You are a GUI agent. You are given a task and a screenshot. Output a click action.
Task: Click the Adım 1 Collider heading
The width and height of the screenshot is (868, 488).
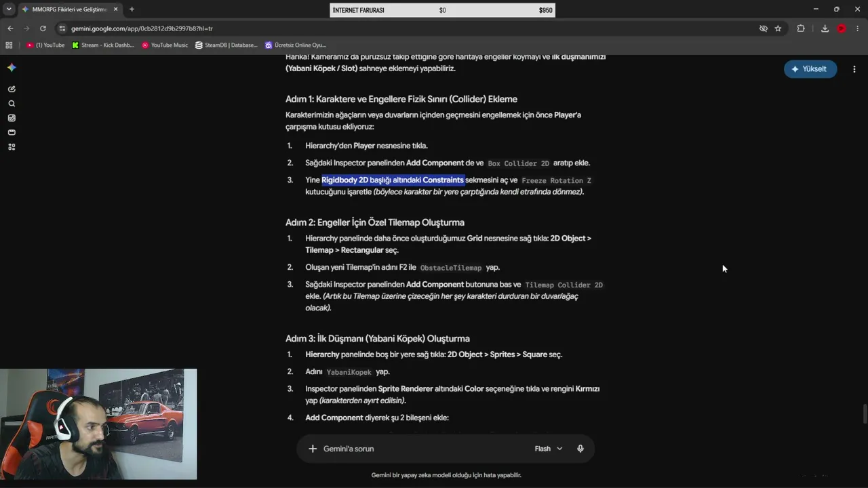pos(401,99)
